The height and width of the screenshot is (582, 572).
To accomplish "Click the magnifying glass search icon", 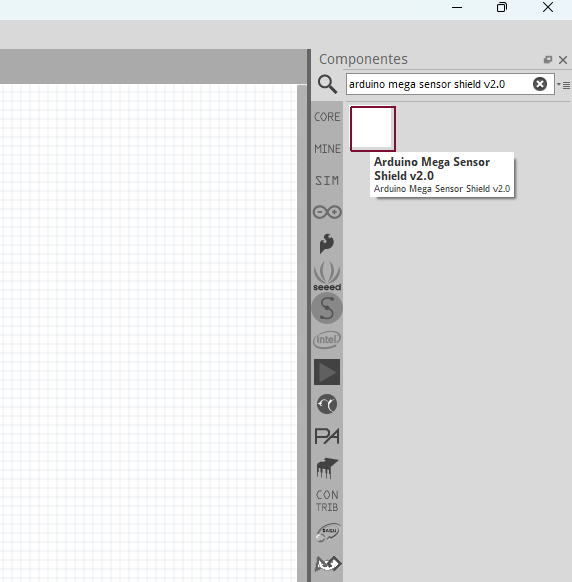I will [x=327, y=84].
